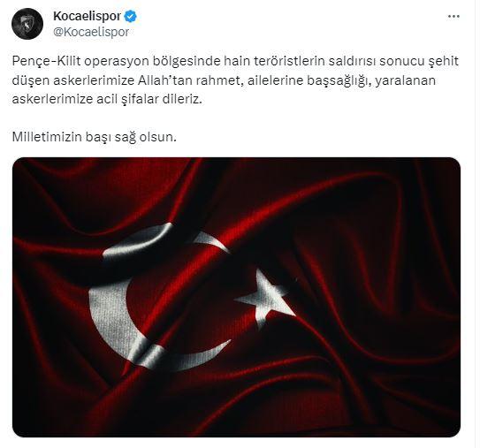The image size is (480, 448).
Task: Click the blue verified badge beside Kocaelispor
Action: 130,16
